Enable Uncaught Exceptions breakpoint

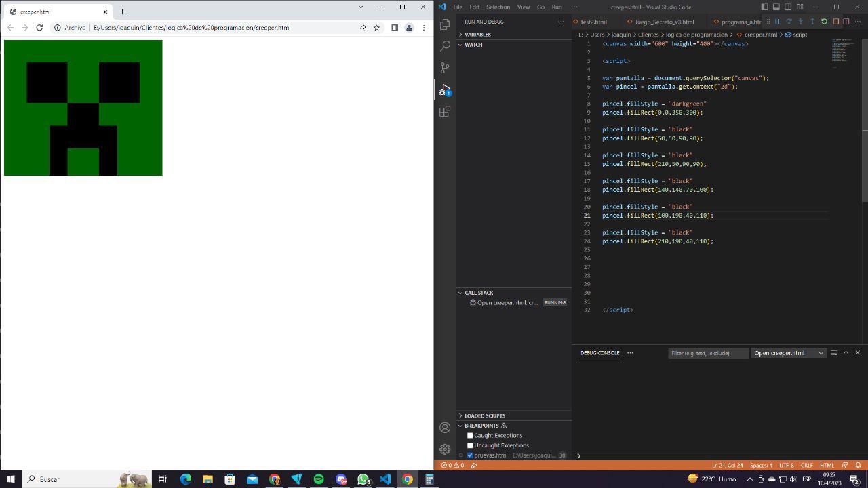[470, 445]
